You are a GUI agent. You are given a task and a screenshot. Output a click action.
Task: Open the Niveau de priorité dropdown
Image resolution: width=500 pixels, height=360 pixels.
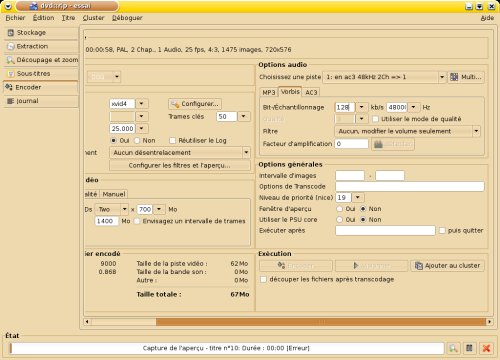tap(358, 198)
